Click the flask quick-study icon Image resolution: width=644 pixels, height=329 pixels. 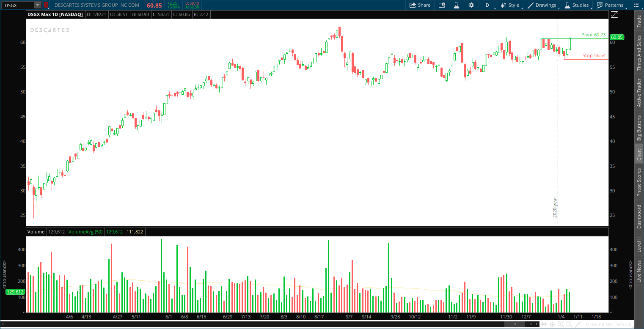click(457, 5)
